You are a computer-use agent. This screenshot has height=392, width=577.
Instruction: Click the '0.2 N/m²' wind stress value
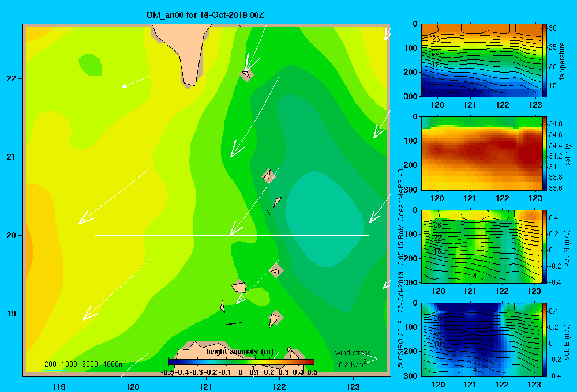click(x=353, y=364)
